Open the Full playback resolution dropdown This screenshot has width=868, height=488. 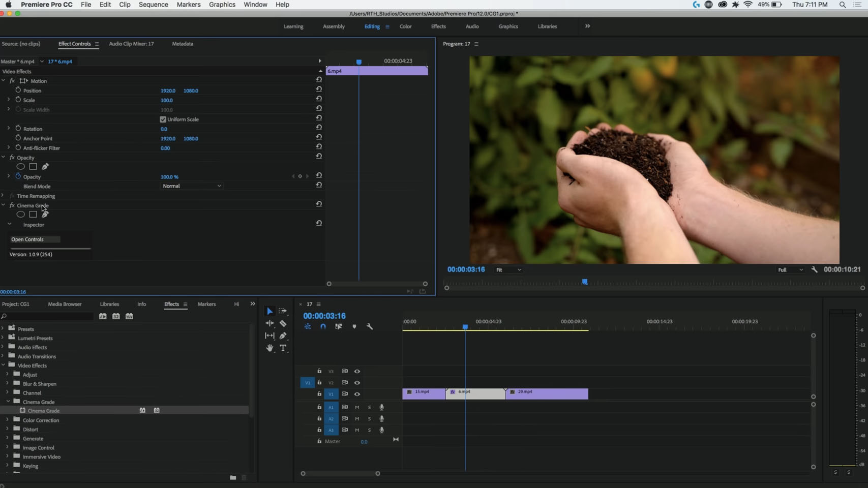[x=791, y=270]
